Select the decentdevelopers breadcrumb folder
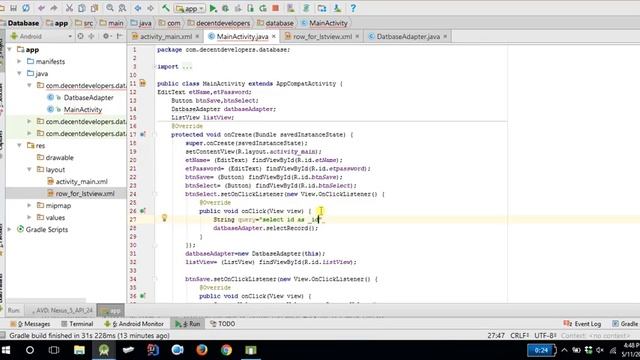The width and height of the screenshot is (640, 360). coord(218,23)
